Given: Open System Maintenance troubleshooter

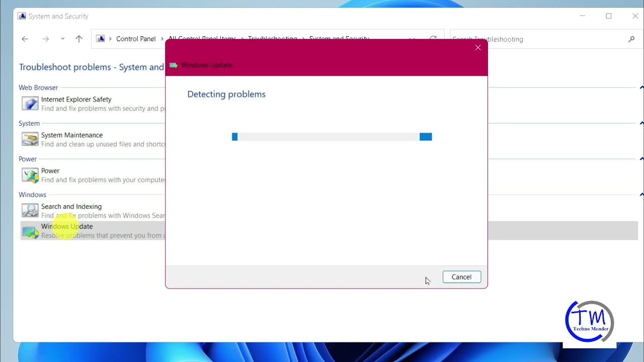Looking at the screenshot, I should click(72, 135).
